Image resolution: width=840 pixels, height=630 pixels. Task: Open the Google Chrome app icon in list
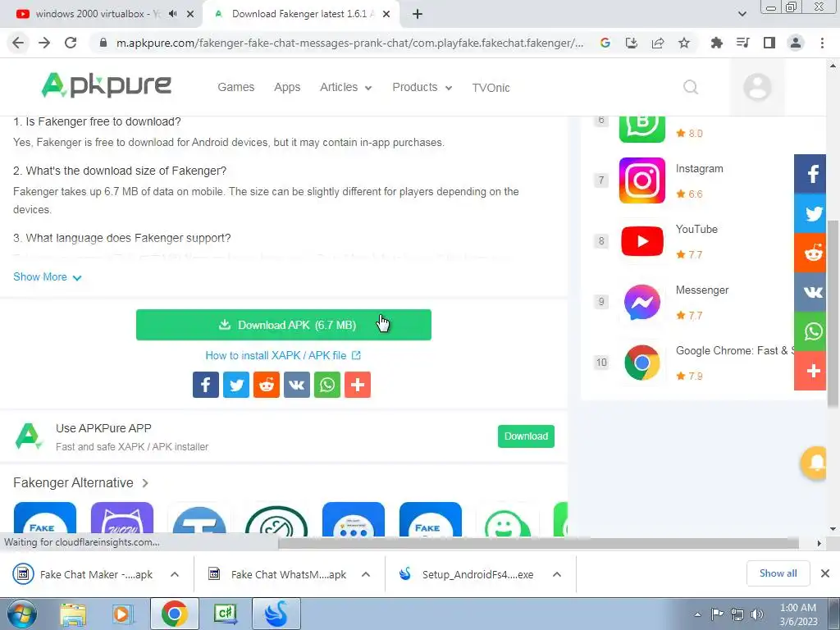click(x=641, y=363)
